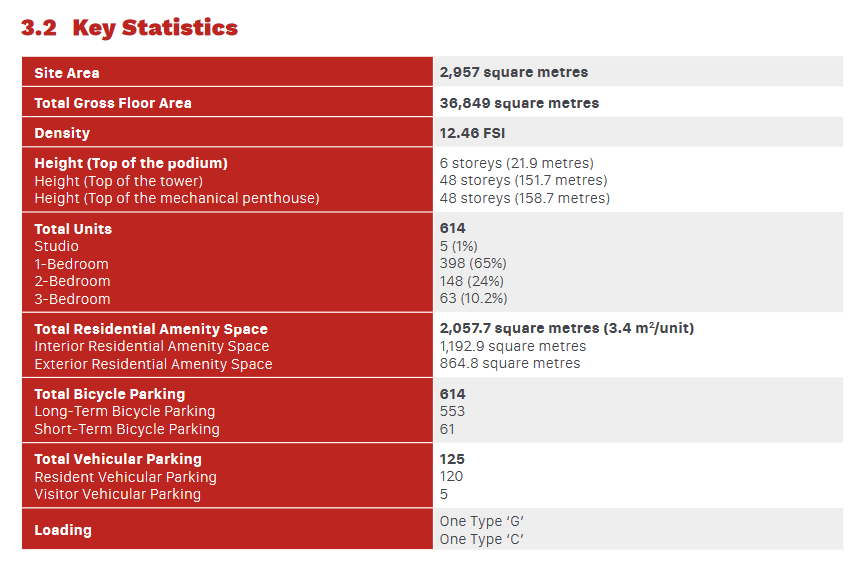
Task: Click the Total Units label
Action: (73, 229)
